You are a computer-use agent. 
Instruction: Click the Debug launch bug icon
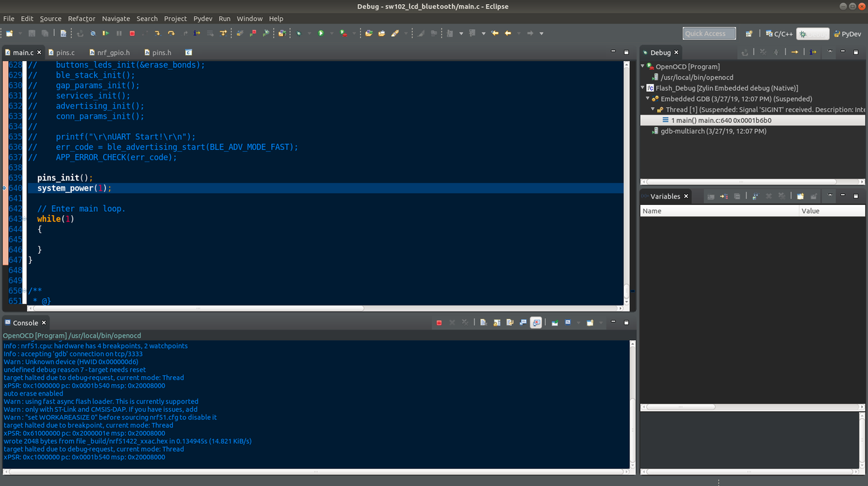click(x=298, y=33)
